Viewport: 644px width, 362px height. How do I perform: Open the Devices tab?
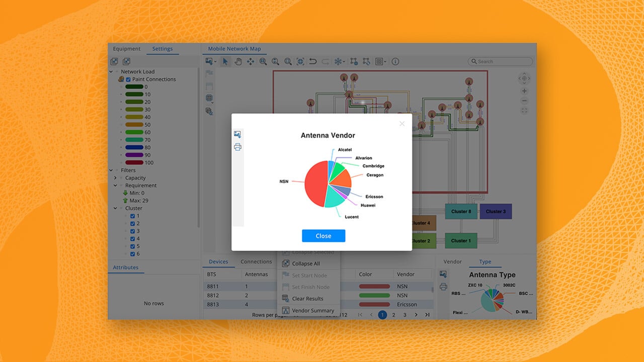[218, 261]
